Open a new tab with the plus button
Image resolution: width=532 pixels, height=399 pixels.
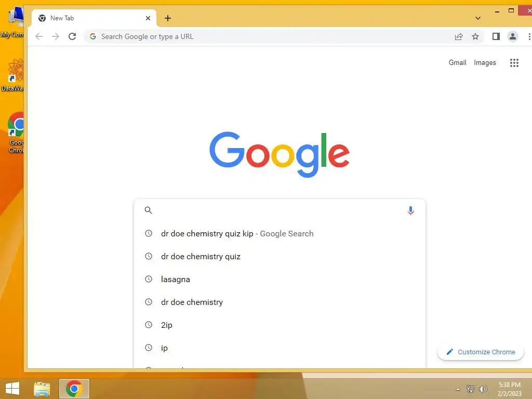pyautogui.click(x=168, y=18)
